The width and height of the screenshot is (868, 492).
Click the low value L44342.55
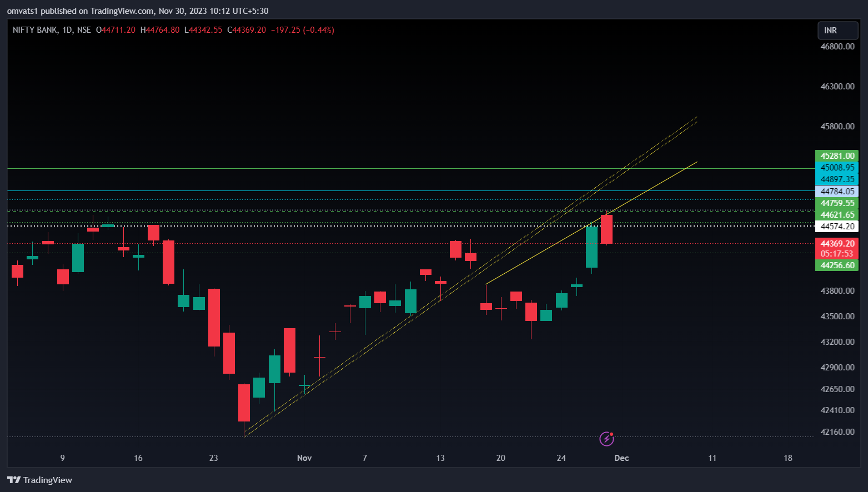pos(203,30)
